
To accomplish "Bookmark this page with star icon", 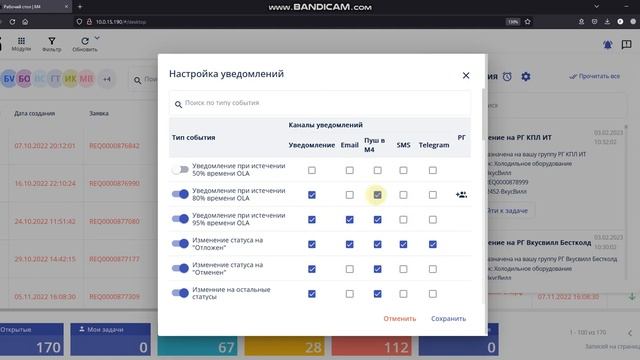I will (x=527, y=22).
